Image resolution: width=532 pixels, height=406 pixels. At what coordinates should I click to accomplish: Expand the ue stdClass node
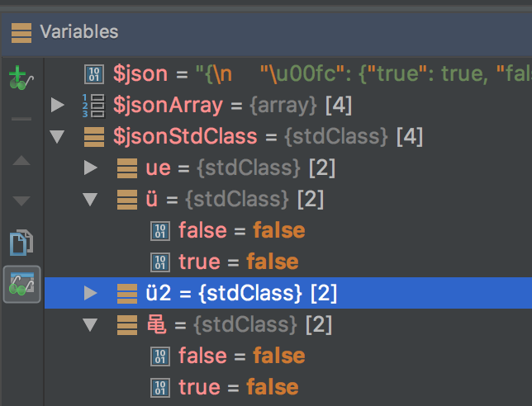[x=91, y=168]
